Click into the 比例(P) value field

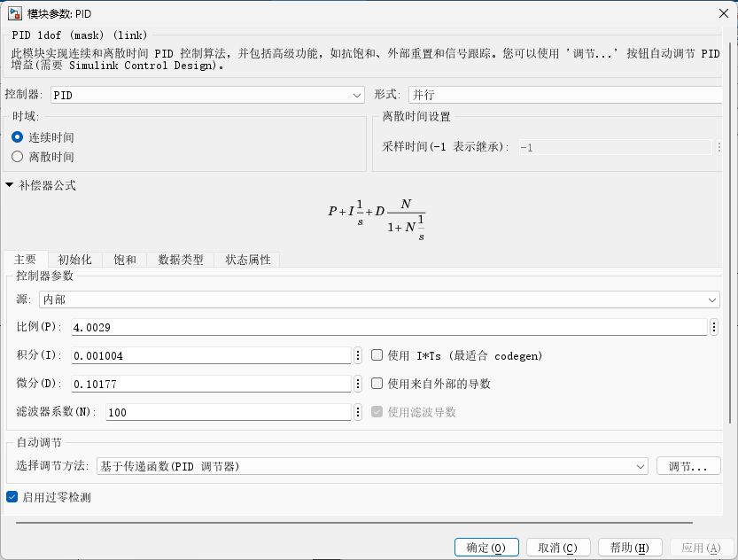(x=390, y=327)
